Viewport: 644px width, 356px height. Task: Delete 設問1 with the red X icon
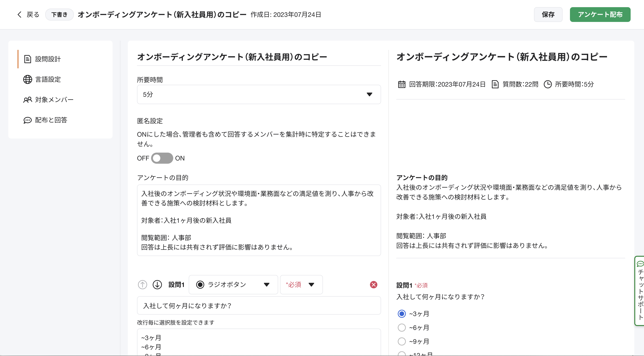[373, 284]
